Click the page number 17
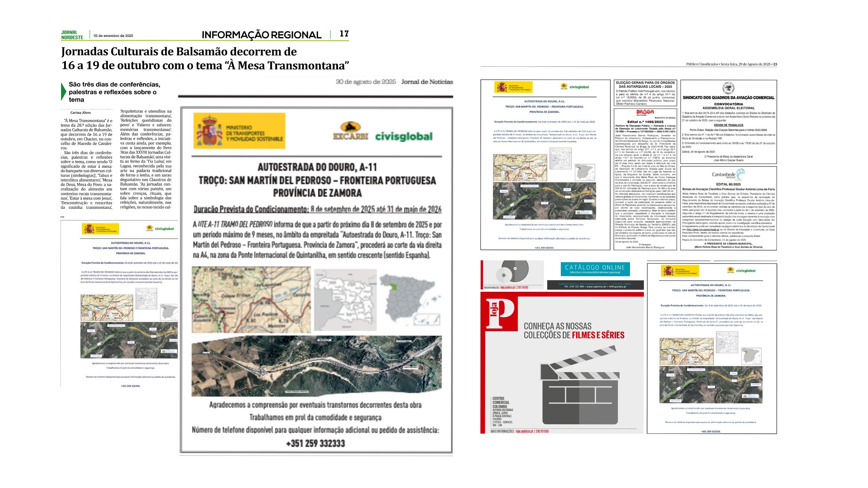The width and height of the screenshot is (868, 488). [344, 34]
